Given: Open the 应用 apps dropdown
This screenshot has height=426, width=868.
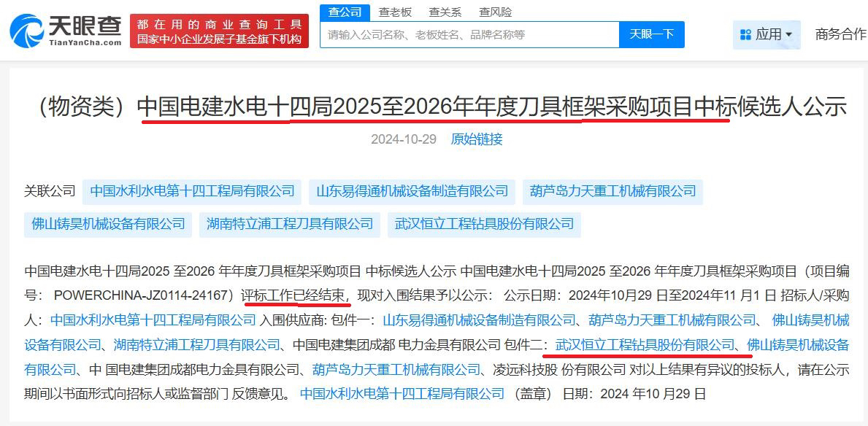Looking at the screenshot, I should click(767, 34).
